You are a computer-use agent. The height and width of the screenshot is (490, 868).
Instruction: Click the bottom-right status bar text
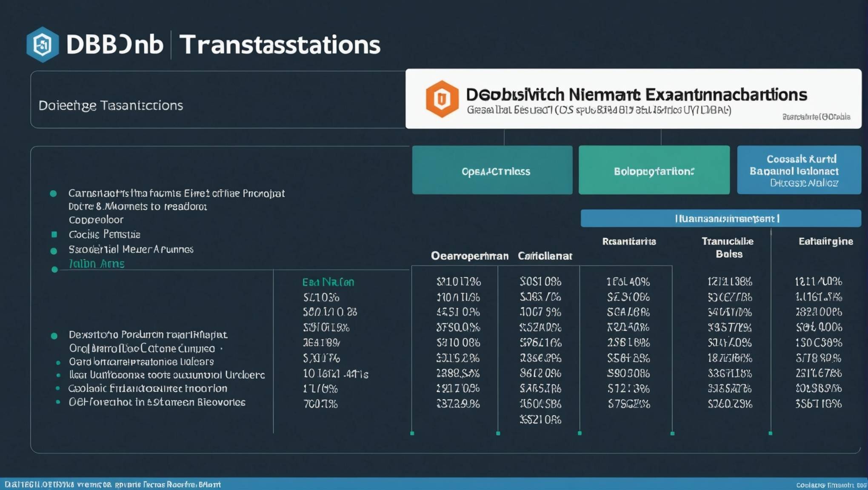tap(831, 485)
